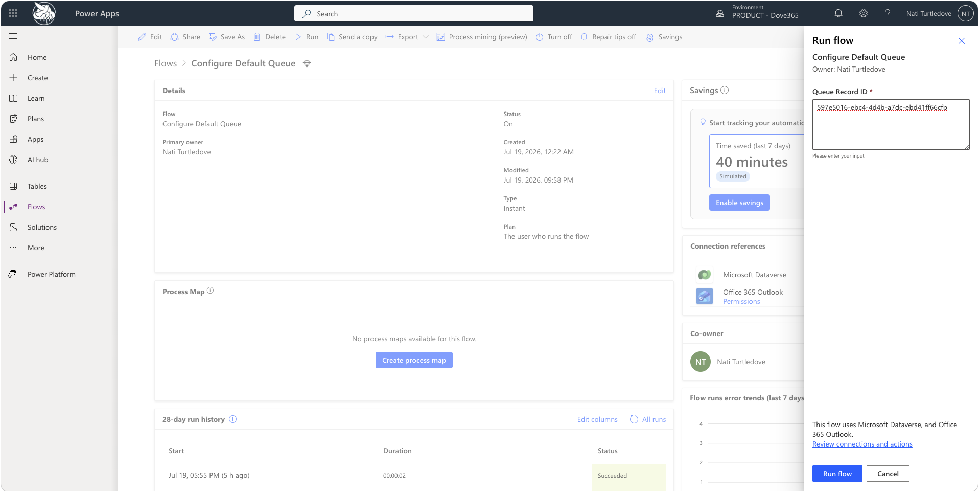980x491 pixels.
Task: Open Office 365 Outlook Permissions link
Action: point(741,302)
